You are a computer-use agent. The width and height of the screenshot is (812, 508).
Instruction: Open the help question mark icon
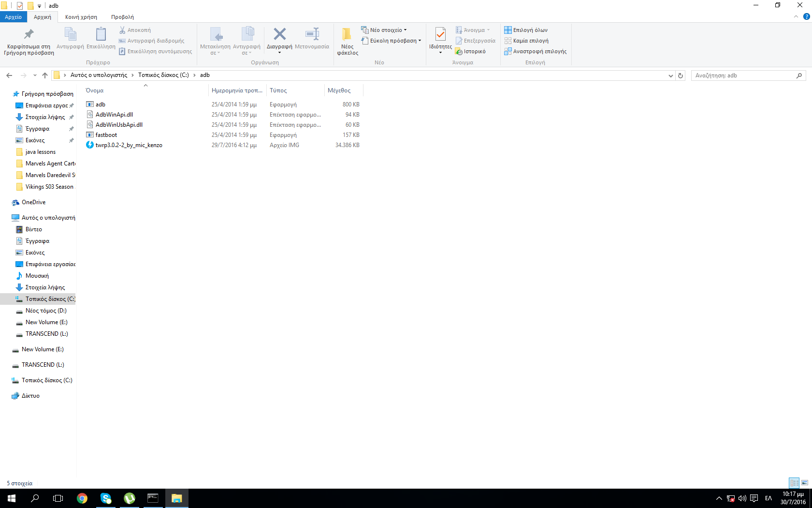coord(806,16)
